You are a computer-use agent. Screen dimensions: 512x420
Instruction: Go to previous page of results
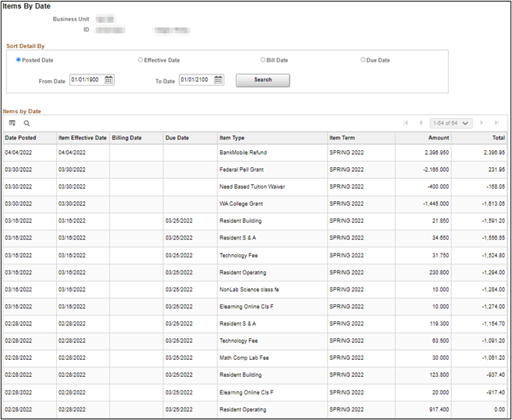[420, 123]
